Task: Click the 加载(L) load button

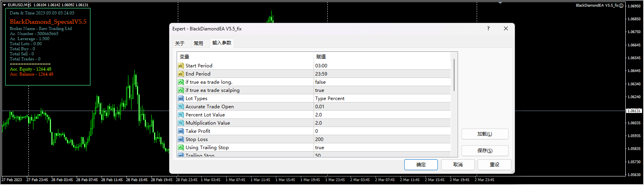Action: [x=484, y=134]
